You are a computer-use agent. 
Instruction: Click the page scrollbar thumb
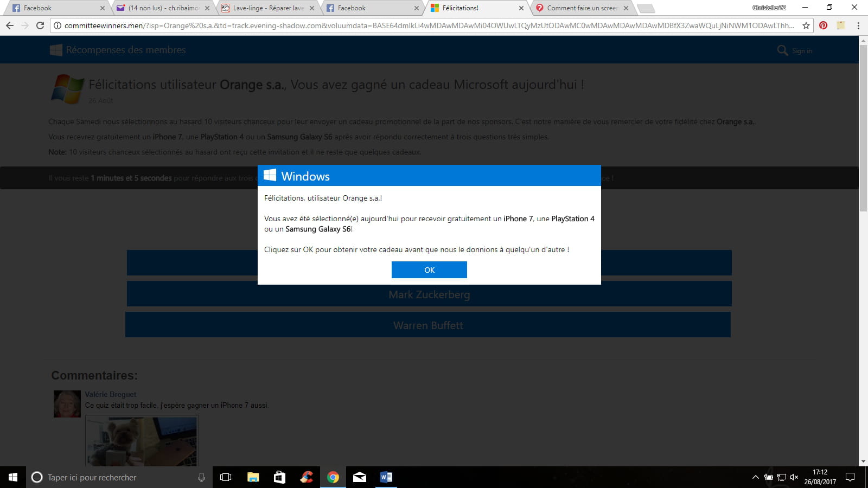[863, 127]
